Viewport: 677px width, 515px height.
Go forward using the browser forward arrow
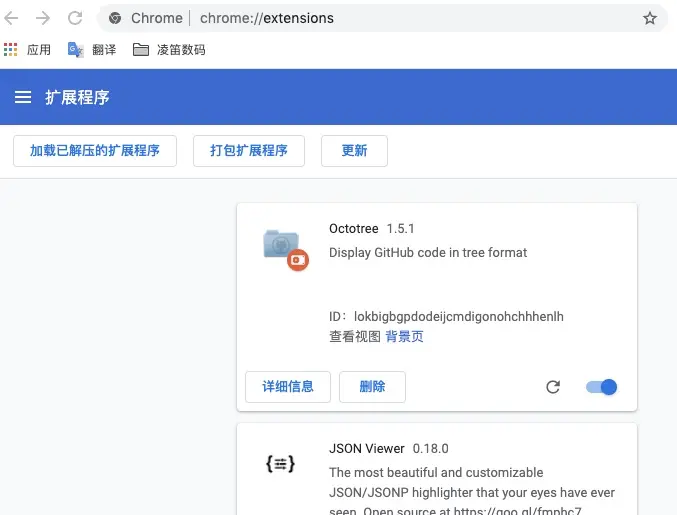43,18
